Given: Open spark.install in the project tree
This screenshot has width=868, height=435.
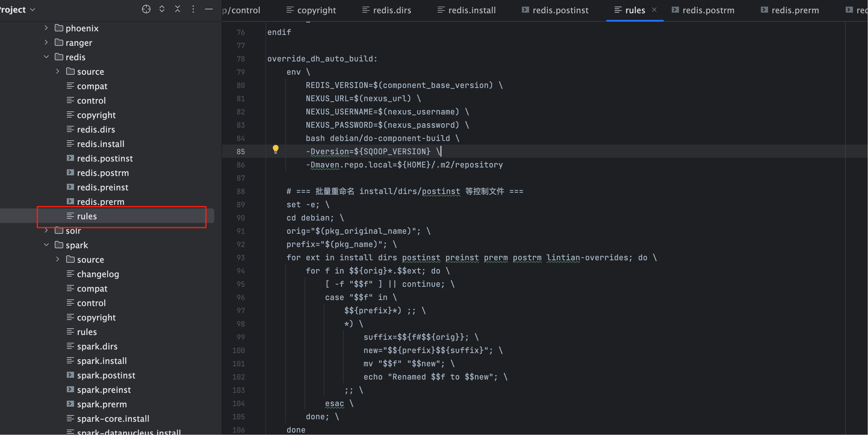Looking at the screenshot, I should coord(102,361).
